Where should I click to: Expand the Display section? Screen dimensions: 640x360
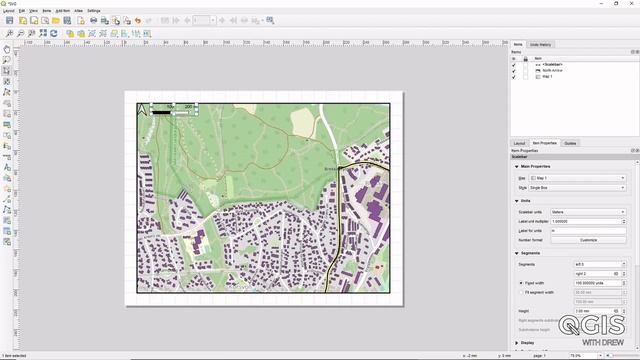(x=517, y=343)
